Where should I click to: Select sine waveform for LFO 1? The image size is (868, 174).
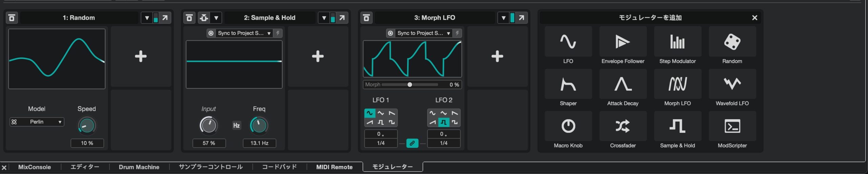point(370,113)
